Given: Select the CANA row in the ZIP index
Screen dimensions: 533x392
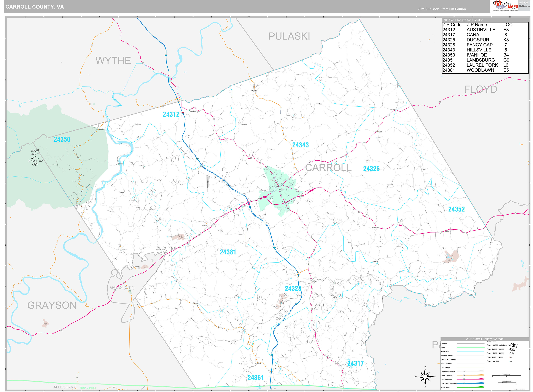Looking at the screenshot, I should (x=485, y=35).
